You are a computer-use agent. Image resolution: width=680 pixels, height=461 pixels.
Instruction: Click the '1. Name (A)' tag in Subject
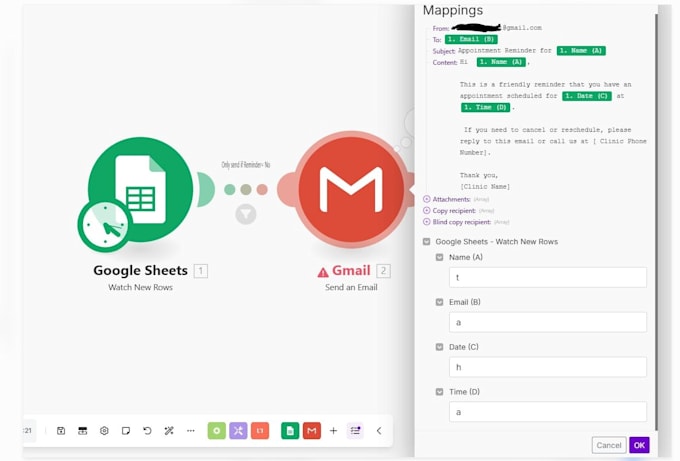(x=581, y=51)
